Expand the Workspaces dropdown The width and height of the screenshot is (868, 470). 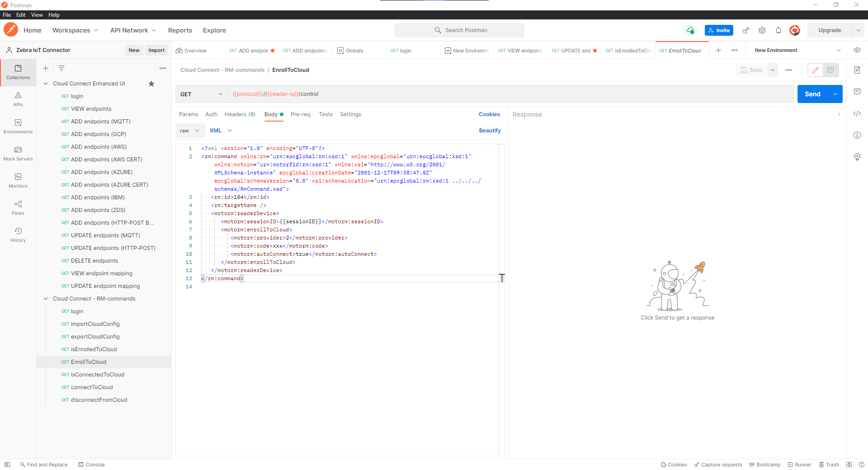tap(75, 30)
